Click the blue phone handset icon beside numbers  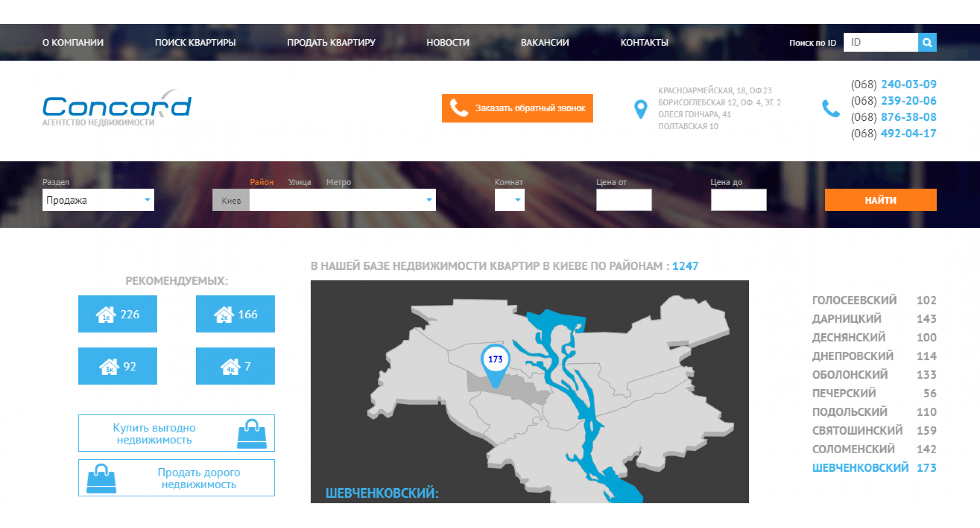click(830, 108)
